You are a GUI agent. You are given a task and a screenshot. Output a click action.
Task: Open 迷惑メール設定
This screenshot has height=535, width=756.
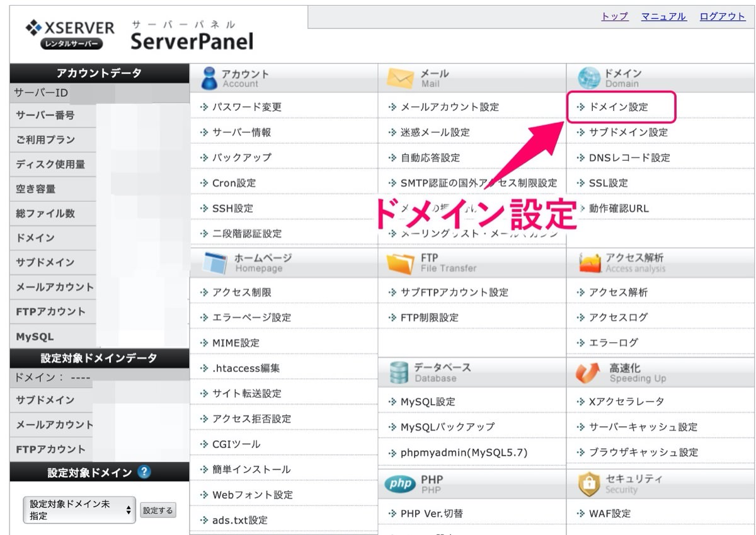point(435,132)
